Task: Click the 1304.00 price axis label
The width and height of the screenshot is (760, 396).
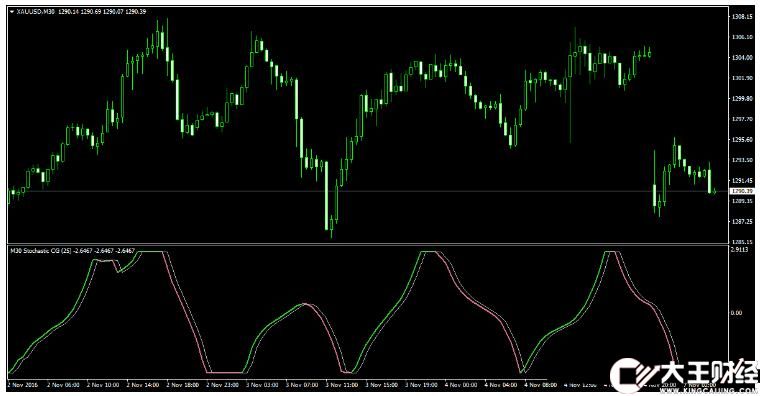Action: point(742,58)
